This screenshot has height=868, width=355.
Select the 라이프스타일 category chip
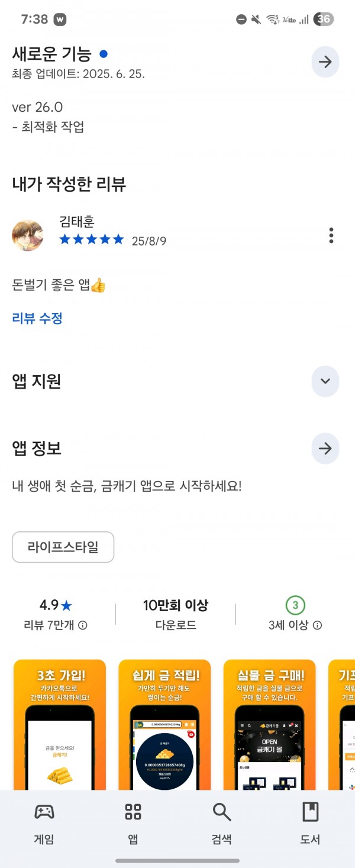(x=63, y=547)
